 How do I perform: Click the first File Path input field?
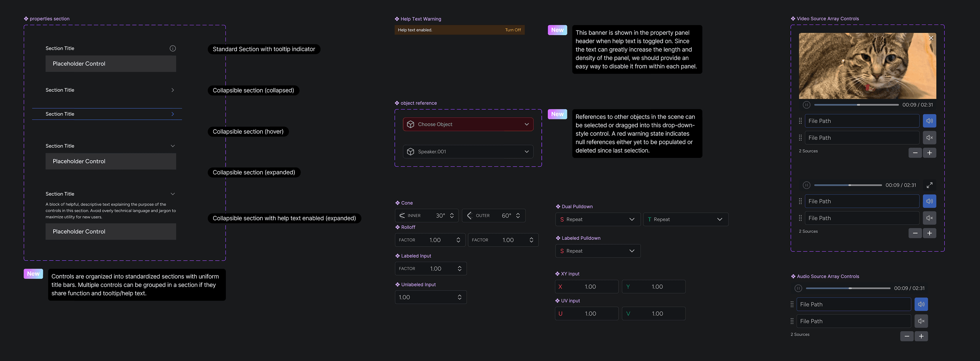click(861, 120)
